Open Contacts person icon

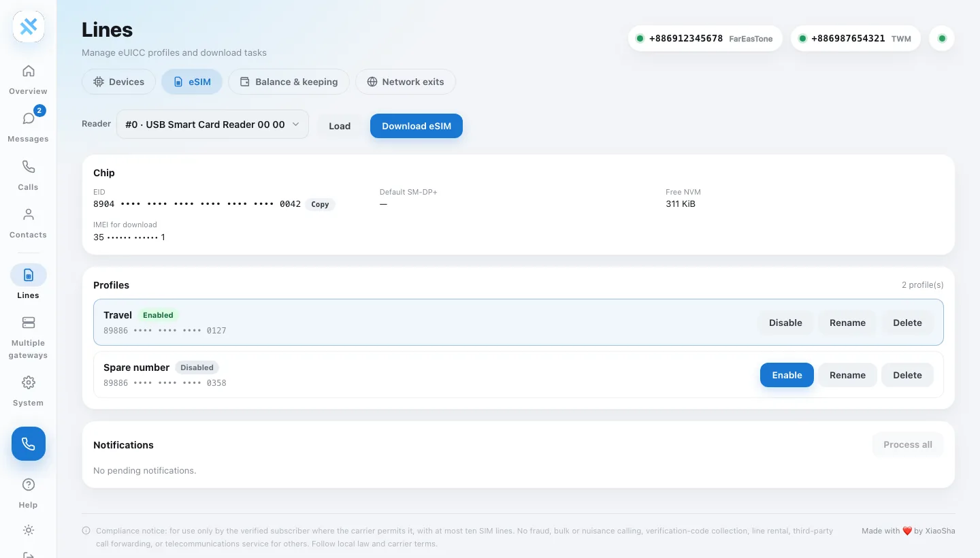click(x=29, y=214)
